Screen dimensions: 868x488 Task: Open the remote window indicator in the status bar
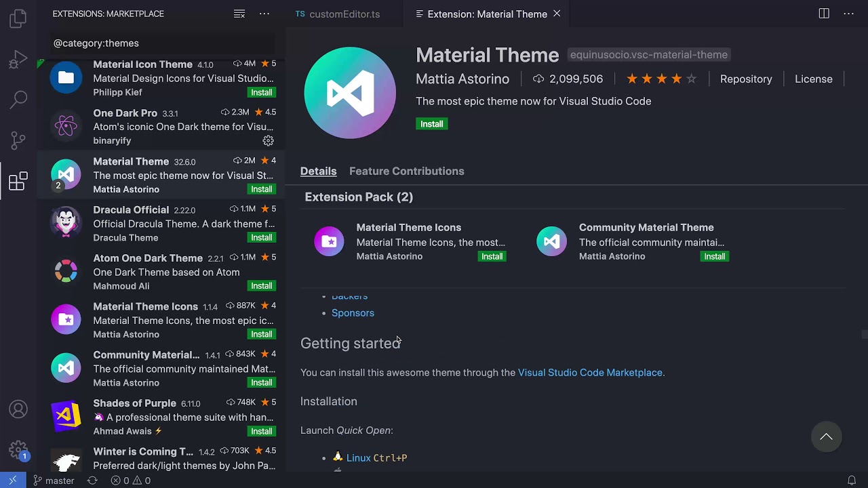click(x=12, y=481)
